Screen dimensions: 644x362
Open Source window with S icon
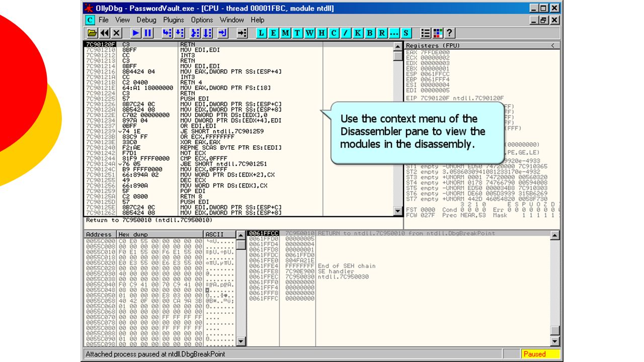pyautogui.click(x=406, y=33)
